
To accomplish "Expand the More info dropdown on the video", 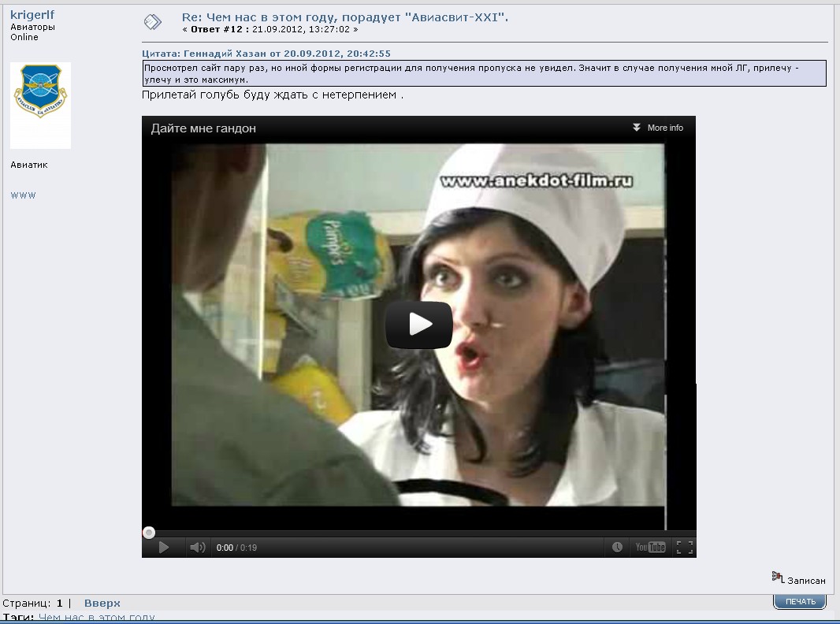I will (x=665, y=128).
